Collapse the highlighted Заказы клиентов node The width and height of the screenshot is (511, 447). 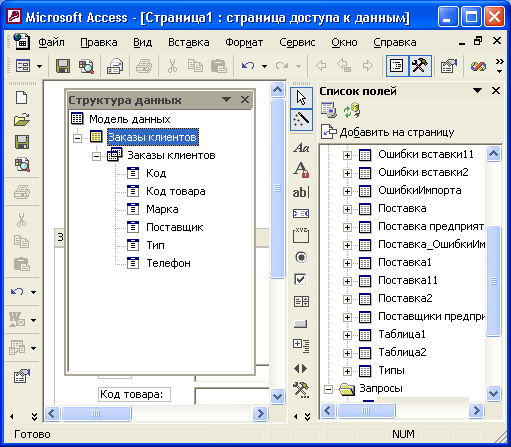77,138
